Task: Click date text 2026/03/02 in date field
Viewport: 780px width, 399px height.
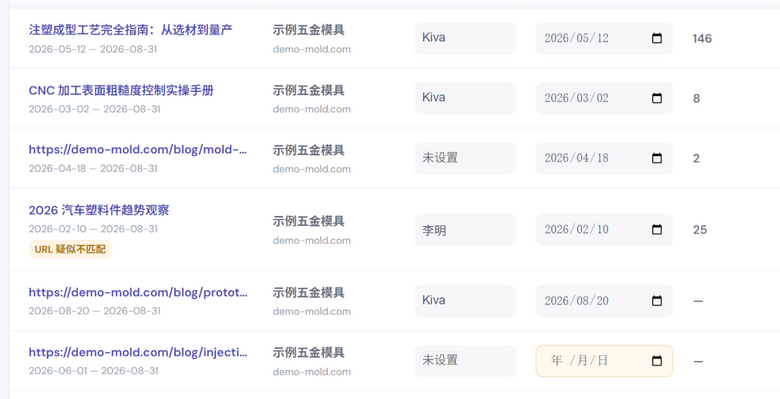Action: pos(576,98)
